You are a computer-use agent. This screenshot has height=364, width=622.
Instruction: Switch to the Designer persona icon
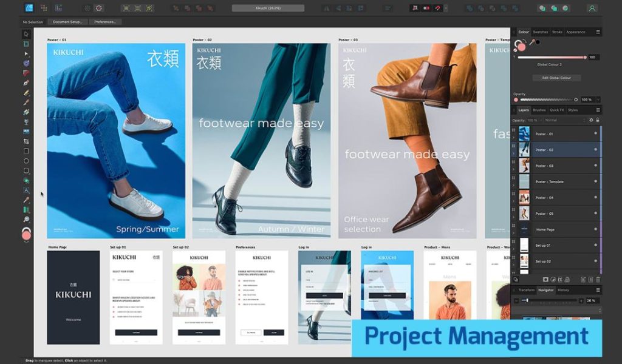coord(29,8)
